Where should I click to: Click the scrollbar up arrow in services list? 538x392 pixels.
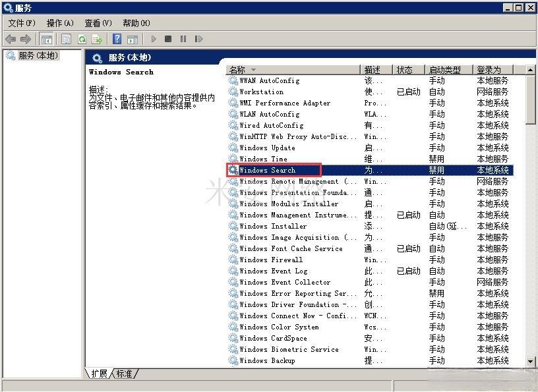coord(530,70)
